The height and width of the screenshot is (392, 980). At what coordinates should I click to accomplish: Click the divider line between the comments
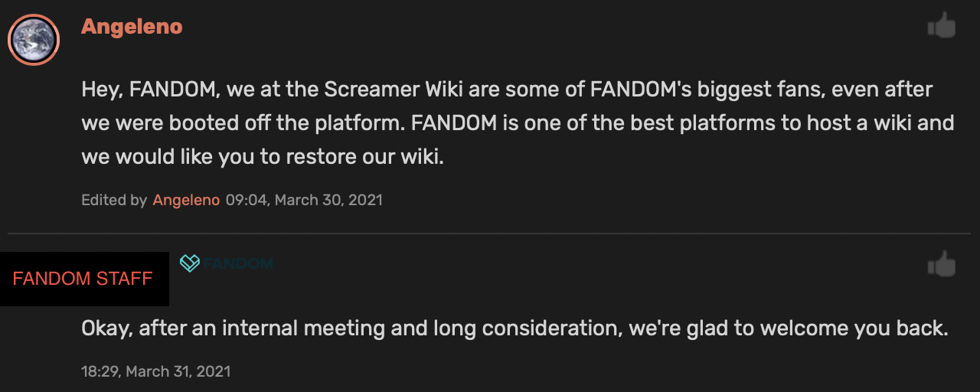(x=488, y=233)
